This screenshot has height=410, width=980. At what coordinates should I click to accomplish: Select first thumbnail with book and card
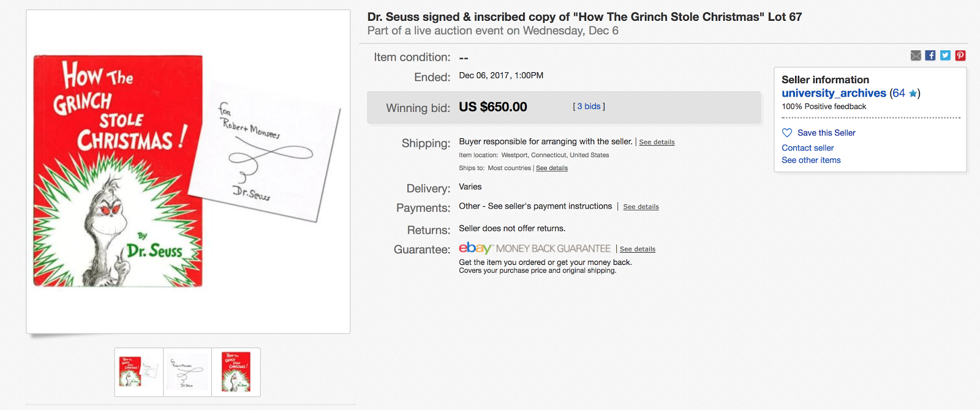(x=139, y=372)
